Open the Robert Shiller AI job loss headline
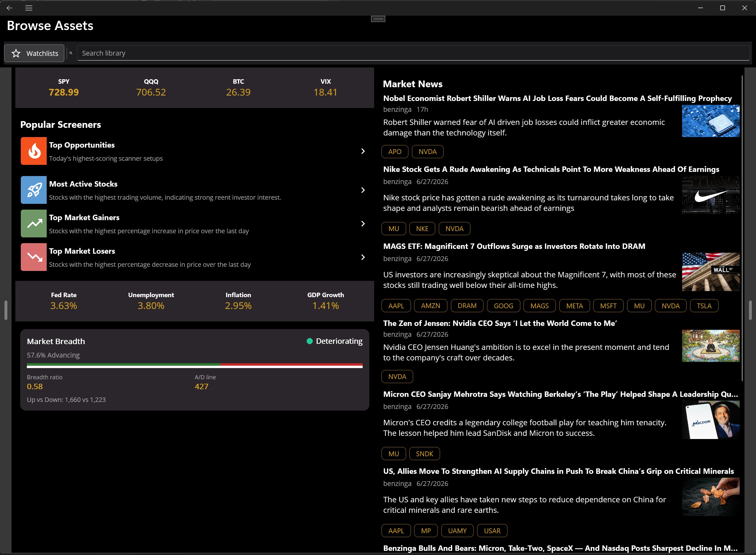 point(557,98)
